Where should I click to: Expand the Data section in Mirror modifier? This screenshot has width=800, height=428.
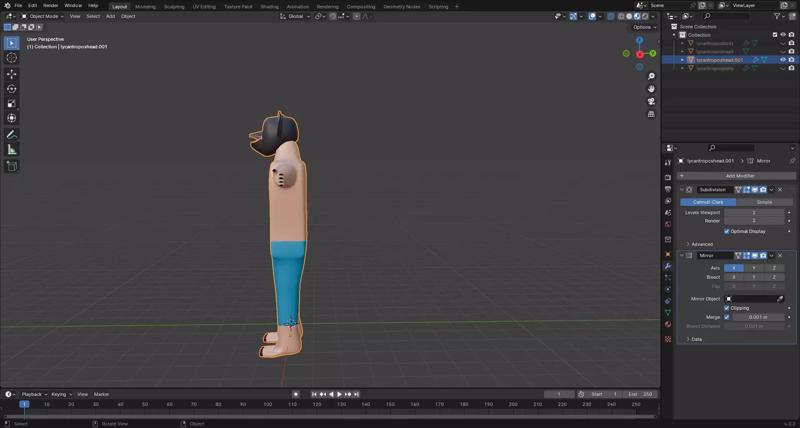click(695, 339)
